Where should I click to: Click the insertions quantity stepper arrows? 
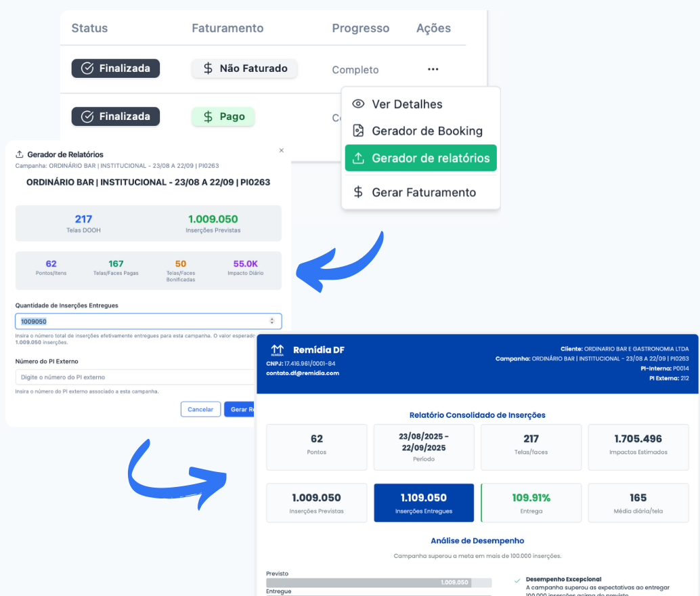point(272,321)
